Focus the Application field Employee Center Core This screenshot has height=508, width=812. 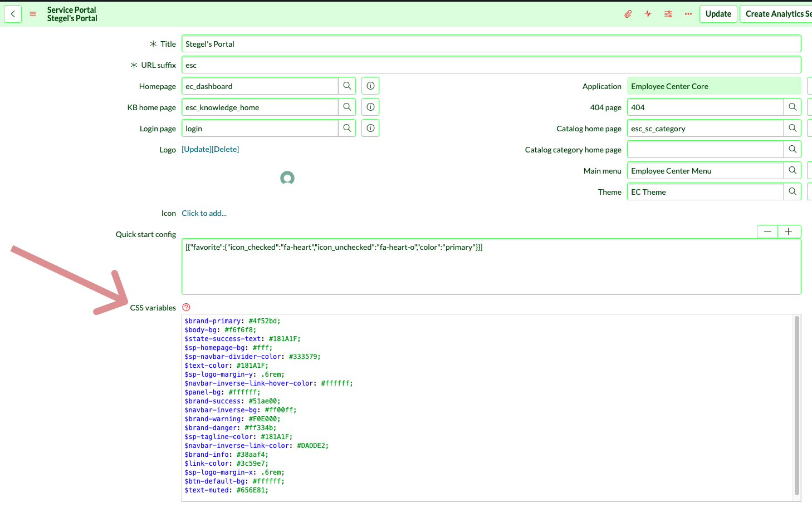click(x=714, y=86)
